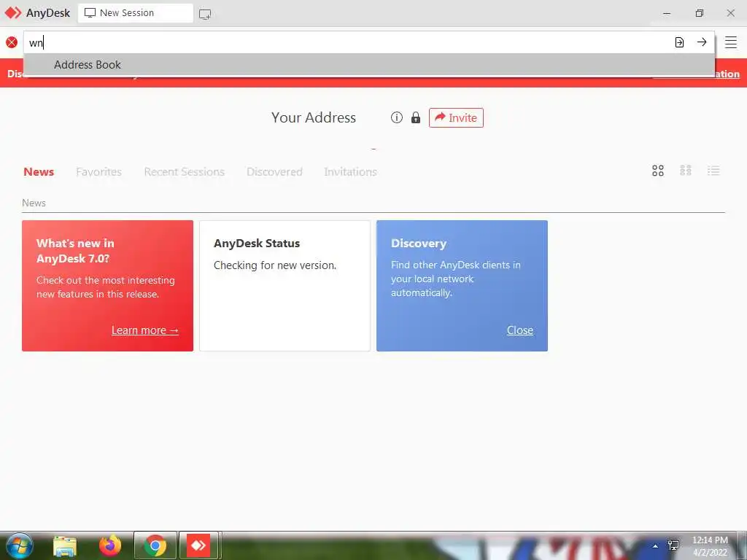Click the AnyDesk Status card
Image resolution: width=747 pixels, height=560 pixels.
[x=285, y=286]
